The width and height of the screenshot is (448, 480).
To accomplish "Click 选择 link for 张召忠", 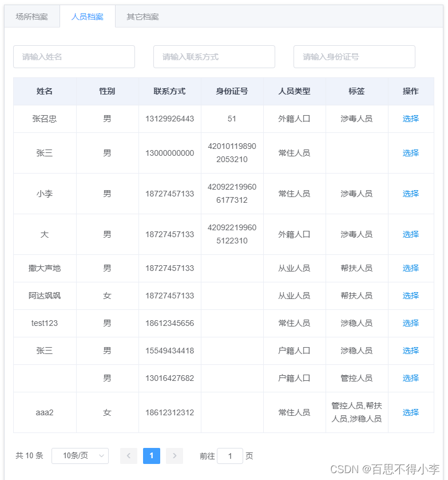I will [410, 119].
